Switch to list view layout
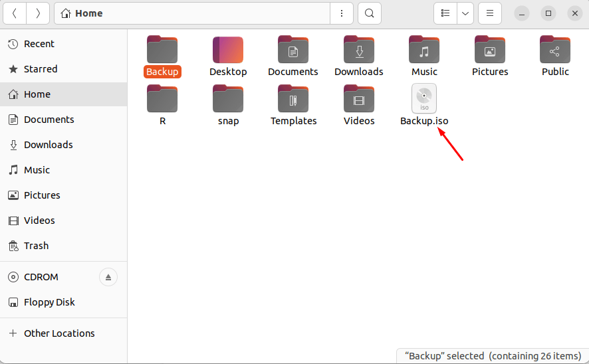This screenshot has width=589, height=364. [445, 13]
